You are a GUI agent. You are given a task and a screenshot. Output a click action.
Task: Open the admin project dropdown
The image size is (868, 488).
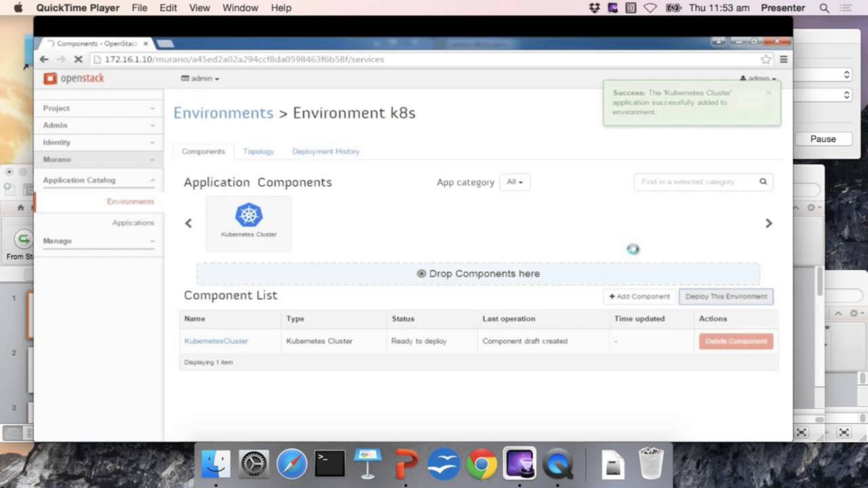200,79
